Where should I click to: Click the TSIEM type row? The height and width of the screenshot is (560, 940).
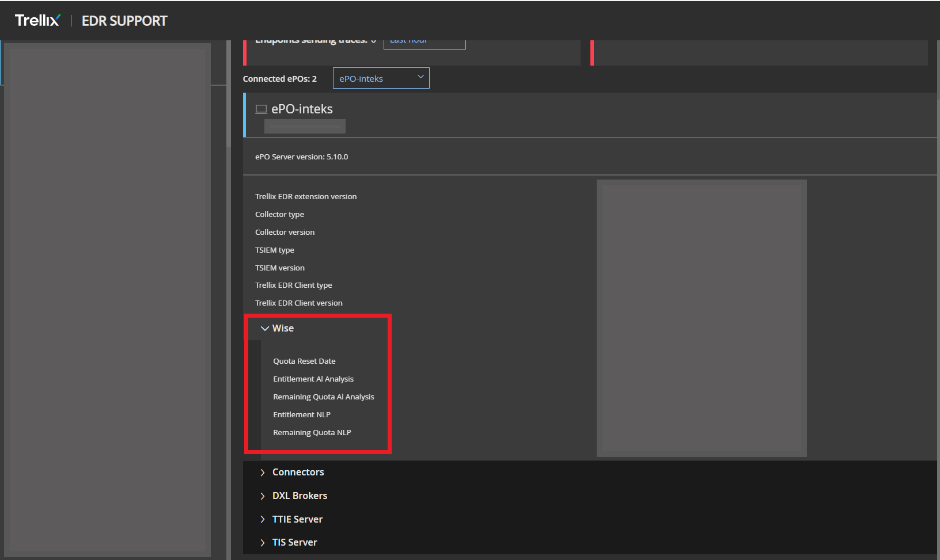coord(275,250)
